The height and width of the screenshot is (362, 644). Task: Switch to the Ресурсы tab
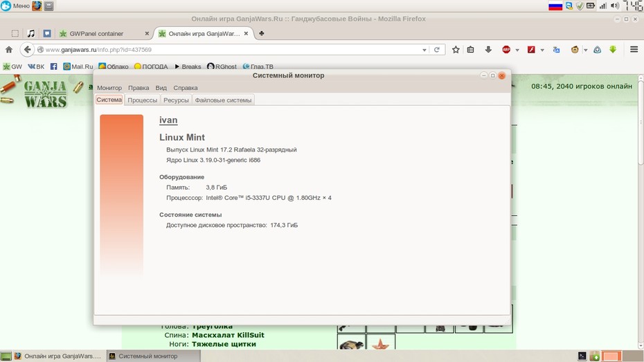[x=176, y=100]
